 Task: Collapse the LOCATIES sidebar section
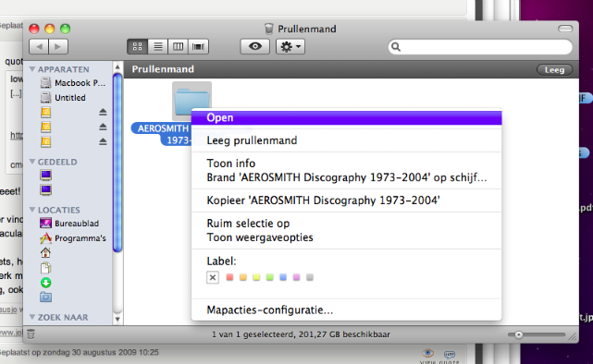point(32,210)
